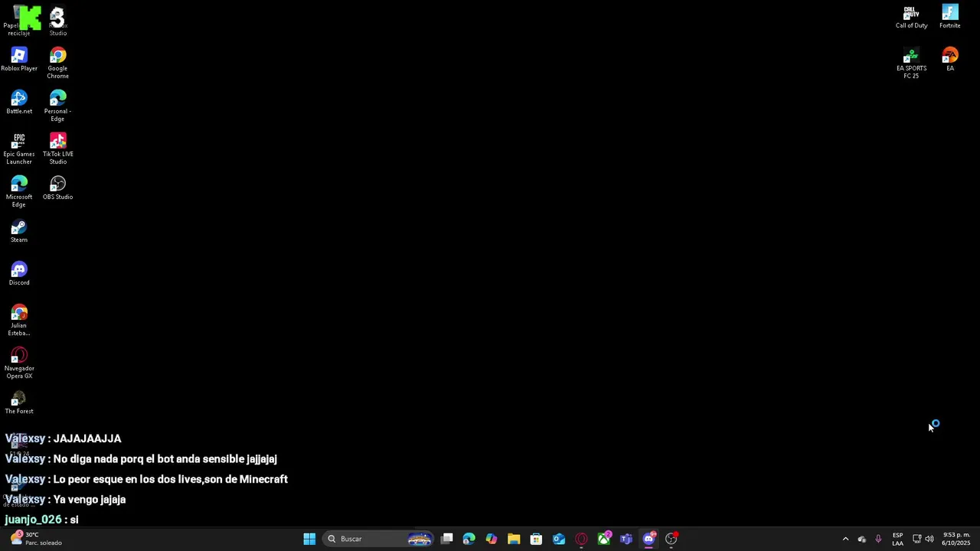The image size is (980, 551).
Task: Open OBS Studio desktop shortcut
Action: click(x=57, y=188)
